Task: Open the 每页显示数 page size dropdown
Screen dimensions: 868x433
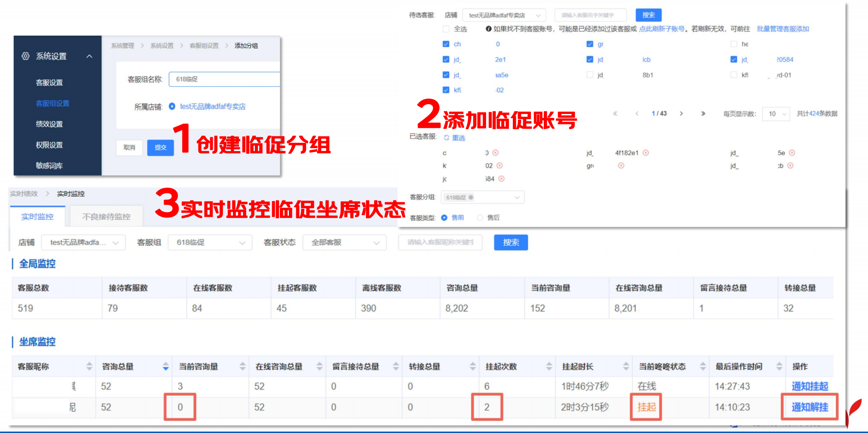Action: click(x=776, y=114)
